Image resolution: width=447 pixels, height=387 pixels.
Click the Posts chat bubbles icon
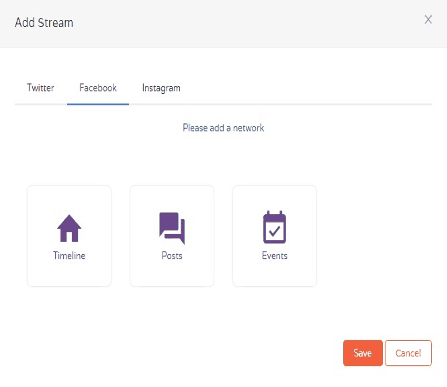pos(172,228)
